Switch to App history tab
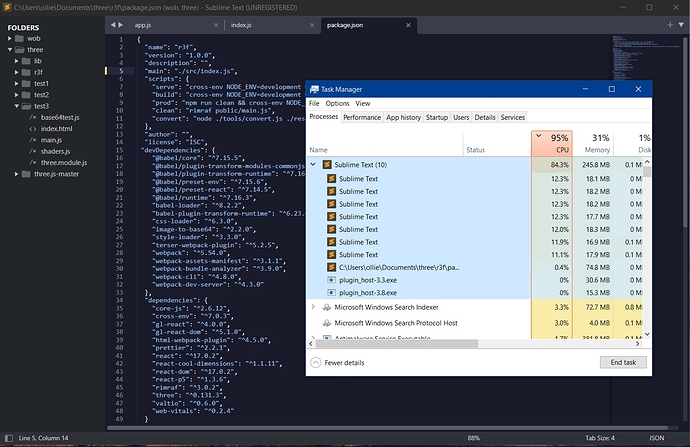This screenshot has height=447, width=690. click(x=403, y=117)
